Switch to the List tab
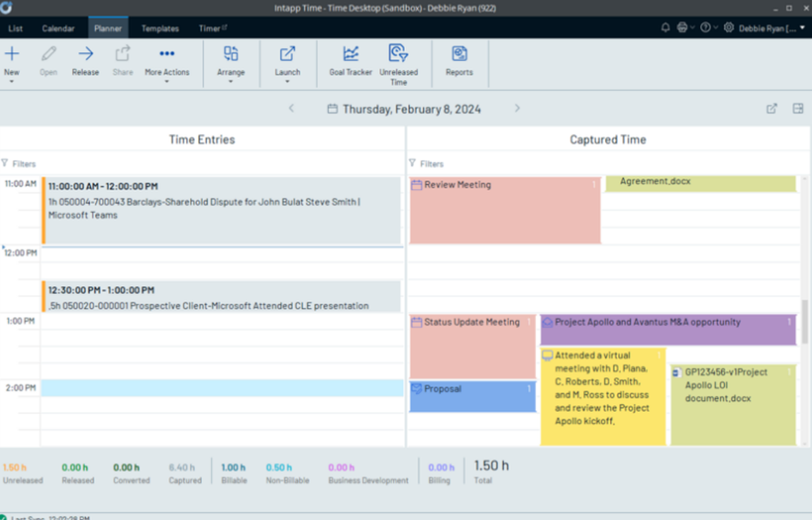Screen dimensions: 812x520 pos(15,28)
